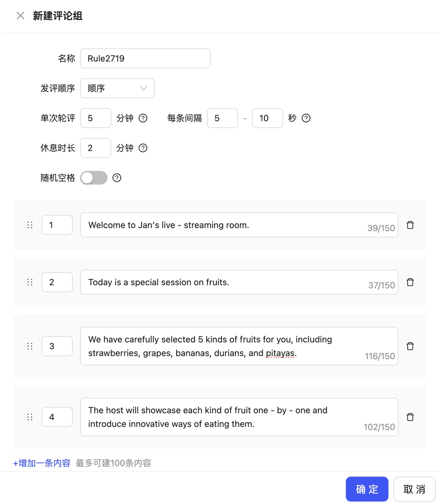Click the 39/150 character counter
The width and height of the screenshot is (440, 504).
point(381,228)
